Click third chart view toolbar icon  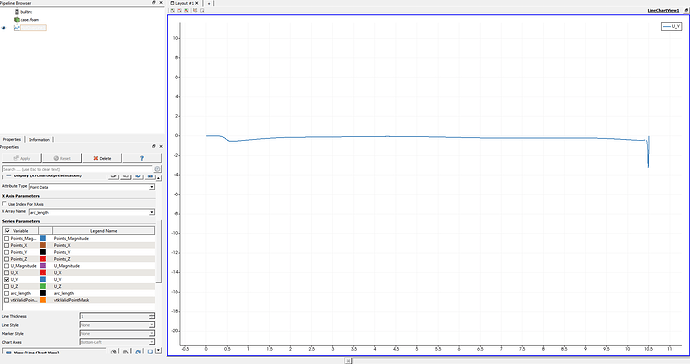(187, 10)
